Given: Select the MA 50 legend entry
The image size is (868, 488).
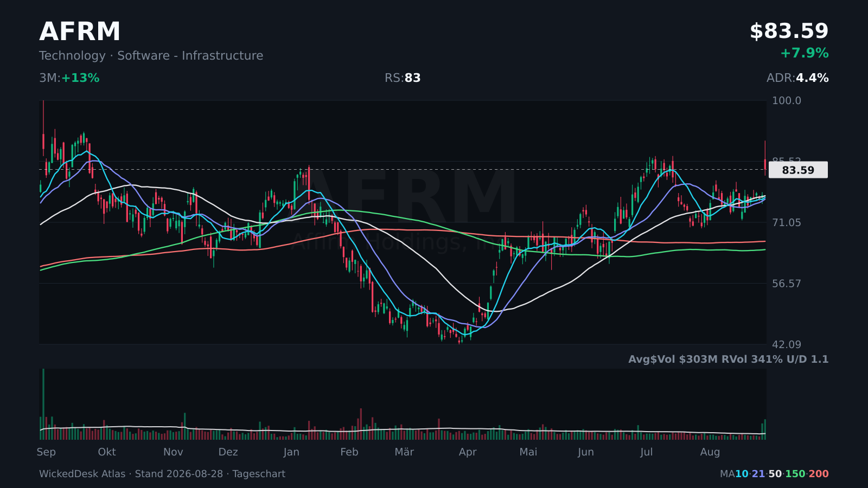Looking at the screenshot, I should point(775,474).
